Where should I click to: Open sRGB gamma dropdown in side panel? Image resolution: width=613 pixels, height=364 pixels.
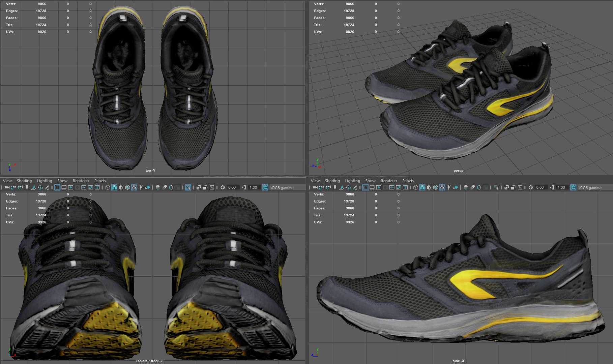coord(595,188)
